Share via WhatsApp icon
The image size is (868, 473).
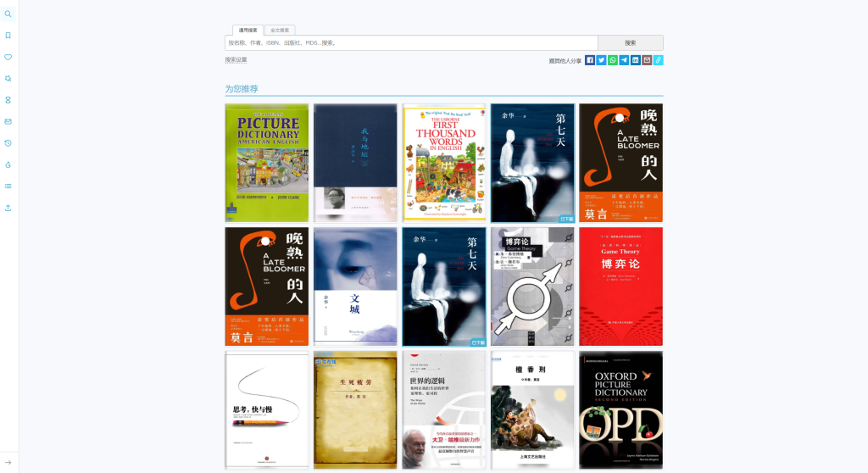coord(613,60)
